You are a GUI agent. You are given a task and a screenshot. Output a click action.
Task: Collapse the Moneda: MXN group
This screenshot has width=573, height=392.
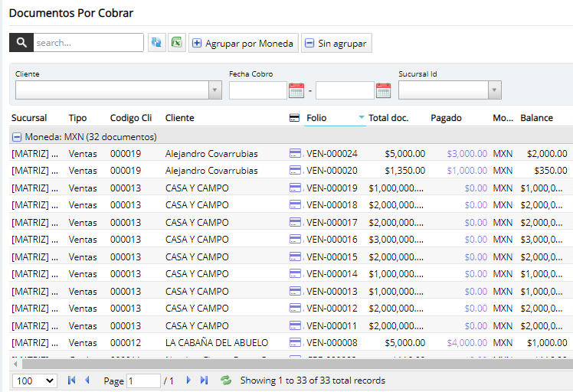click(16, 137)
